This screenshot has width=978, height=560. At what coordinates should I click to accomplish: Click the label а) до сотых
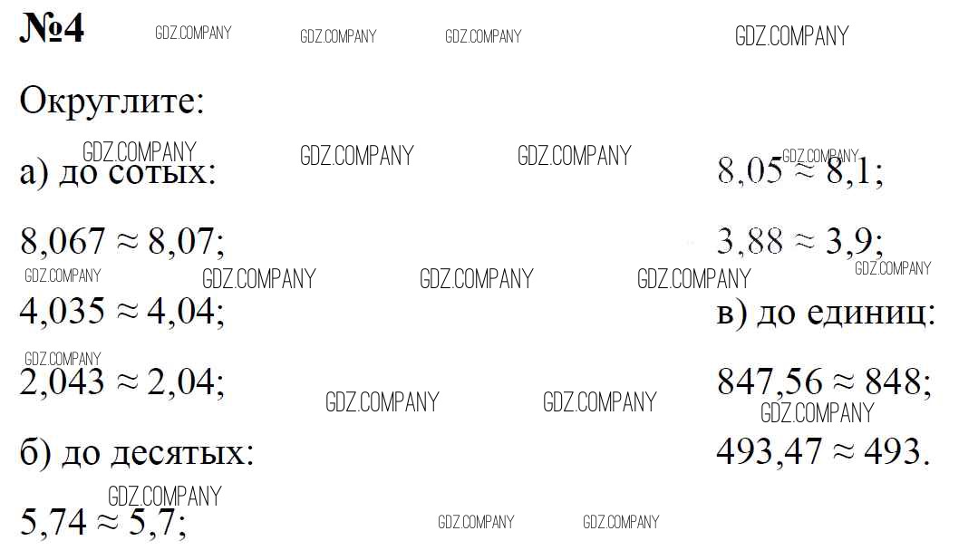pos(118,171)
